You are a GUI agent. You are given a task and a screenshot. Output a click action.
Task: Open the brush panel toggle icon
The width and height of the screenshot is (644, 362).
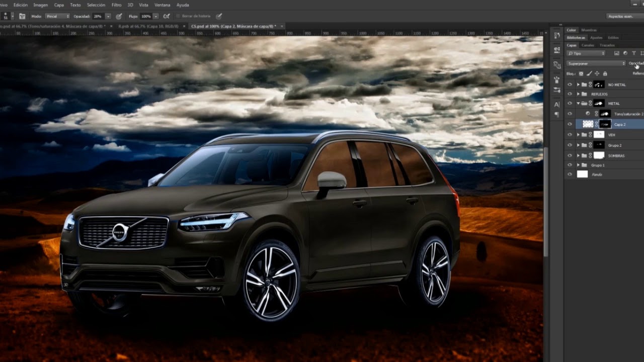click(22, 16)
